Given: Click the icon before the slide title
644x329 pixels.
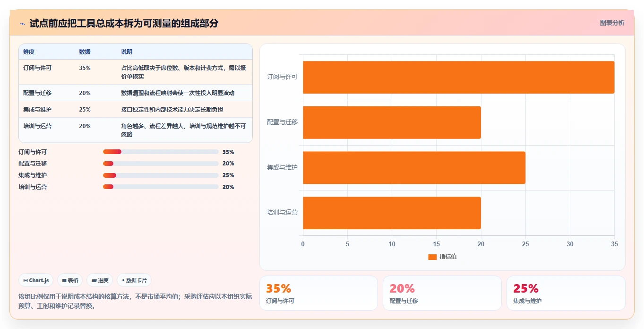Looking at the screenshot, I should point(22,24).
